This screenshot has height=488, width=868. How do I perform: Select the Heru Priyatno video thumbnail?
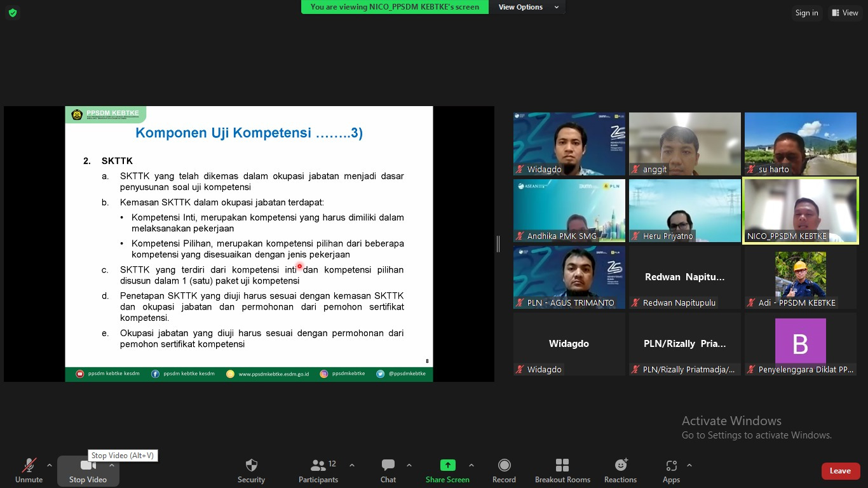point(684,210)
